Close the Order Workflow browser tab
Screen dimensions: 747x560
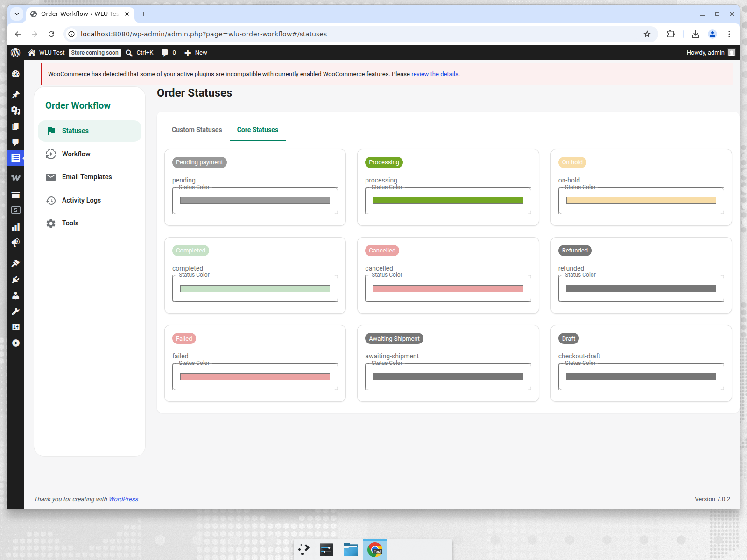click(x=127, y=14)
